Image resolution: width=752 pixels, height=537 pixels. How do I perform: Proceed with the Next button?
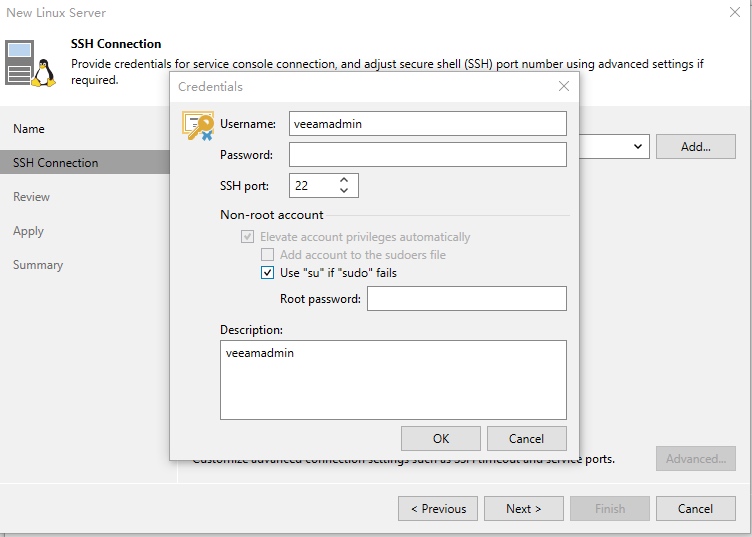point(524,509)
